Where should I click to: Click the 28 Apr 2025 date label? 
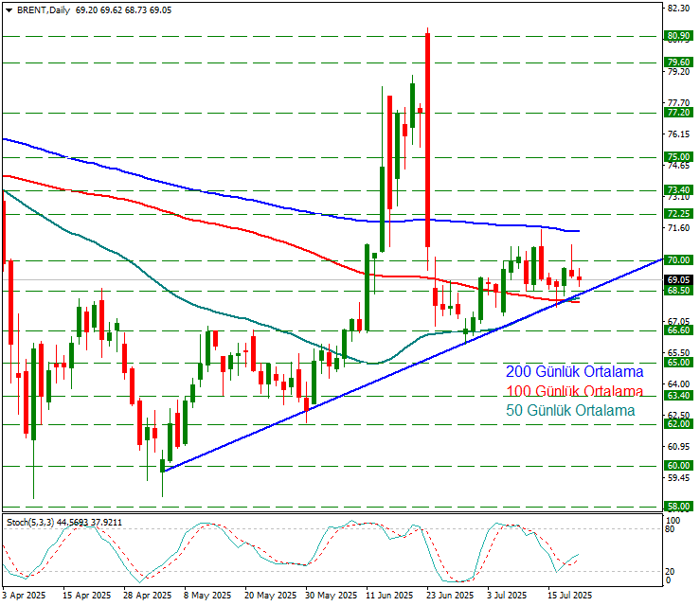tap(148, 596)
